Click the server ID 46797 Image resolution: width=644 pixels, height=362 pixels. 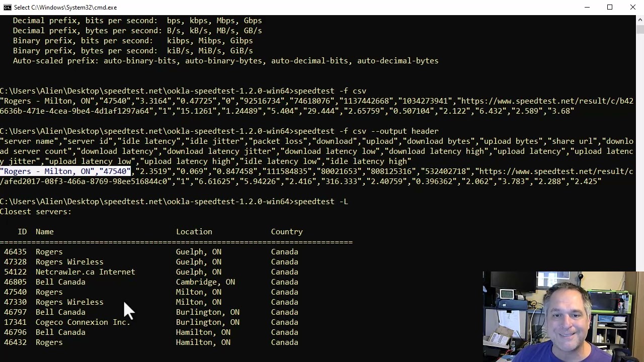coord(15,312)
